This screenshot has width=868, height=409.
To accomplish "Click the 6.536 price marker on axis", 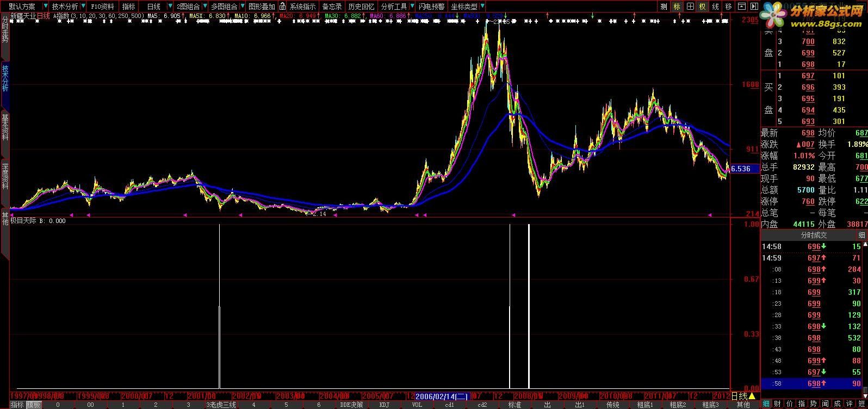I will pos(744,169).
